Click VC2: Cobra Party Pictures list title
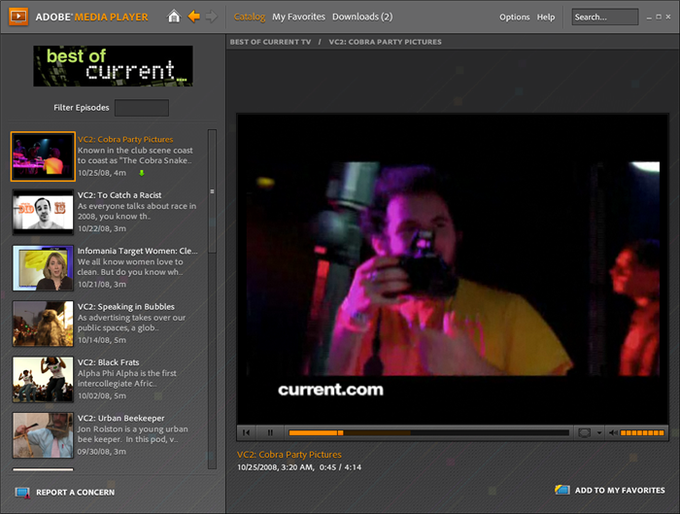 click(x=125, y=140)
